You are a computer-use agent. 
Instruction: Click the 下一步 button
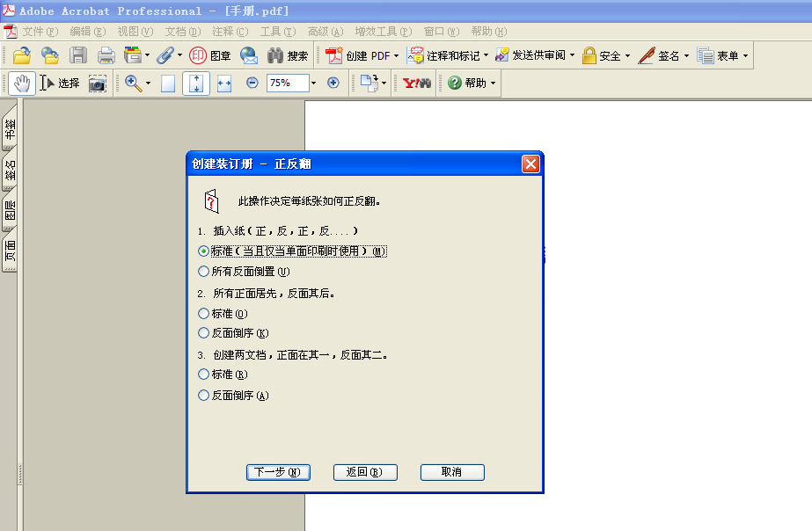[278, 472]
